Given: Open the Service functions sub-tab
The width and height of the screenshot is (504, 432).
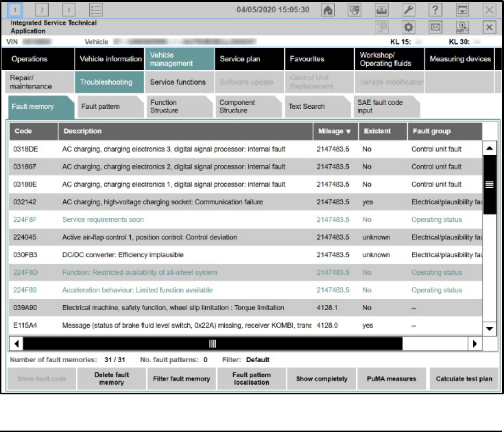Looking at the screenshot, I should (x=180, y=82).
